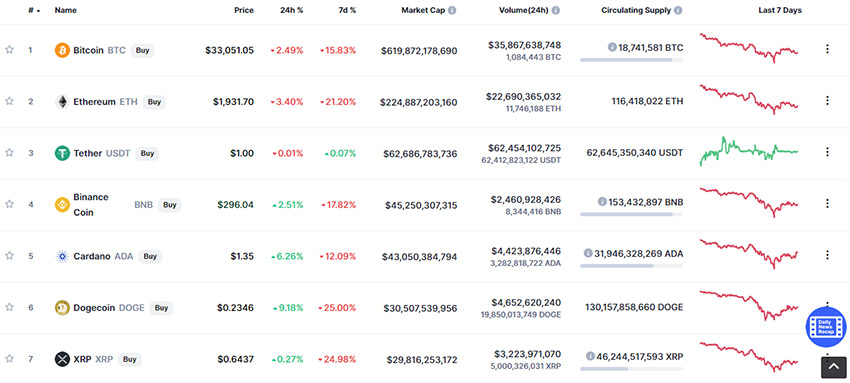
Task: Toggle watchlist star for Cardano
Action: pos(9,256)
